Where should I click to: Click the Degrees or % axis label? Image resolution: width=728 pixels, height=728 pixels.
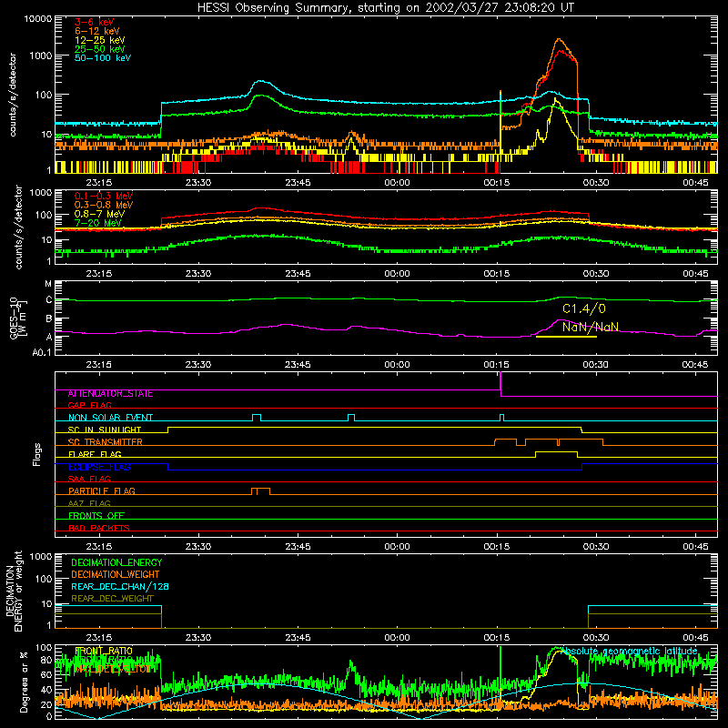click(x=24, y=682)
